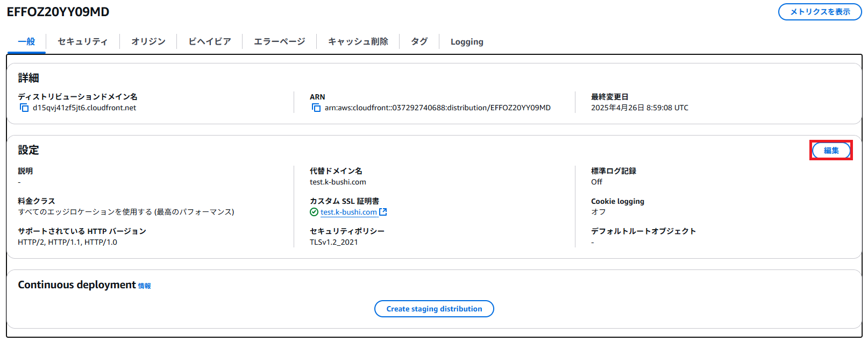The height and width of the screenshot is (341, 868).
Task: Click the 設定 section heading
Action: (x=29, y=150)
